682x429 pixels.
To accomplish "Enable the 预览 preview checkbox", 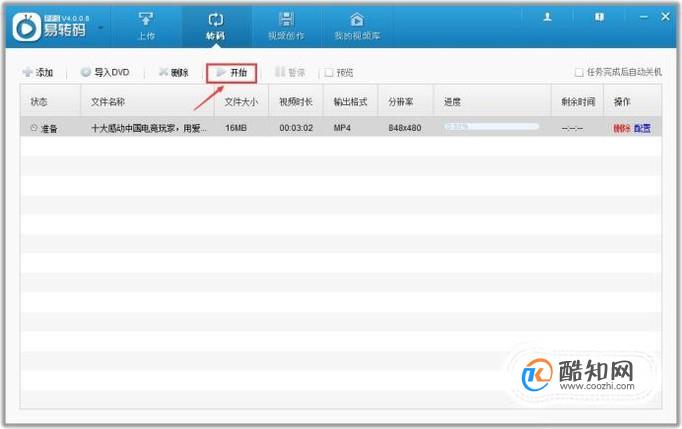I will click(329, 73).
